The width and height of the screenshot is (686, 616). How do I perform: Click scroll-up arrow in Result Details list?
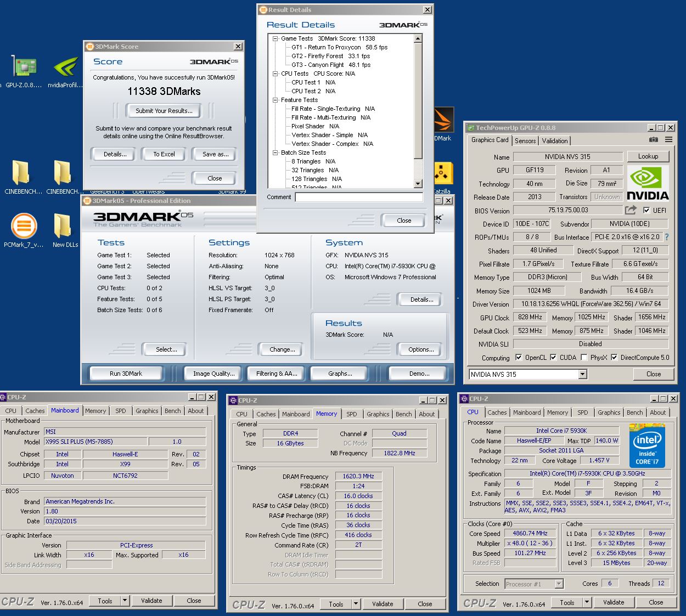click(x=418, y=38)
